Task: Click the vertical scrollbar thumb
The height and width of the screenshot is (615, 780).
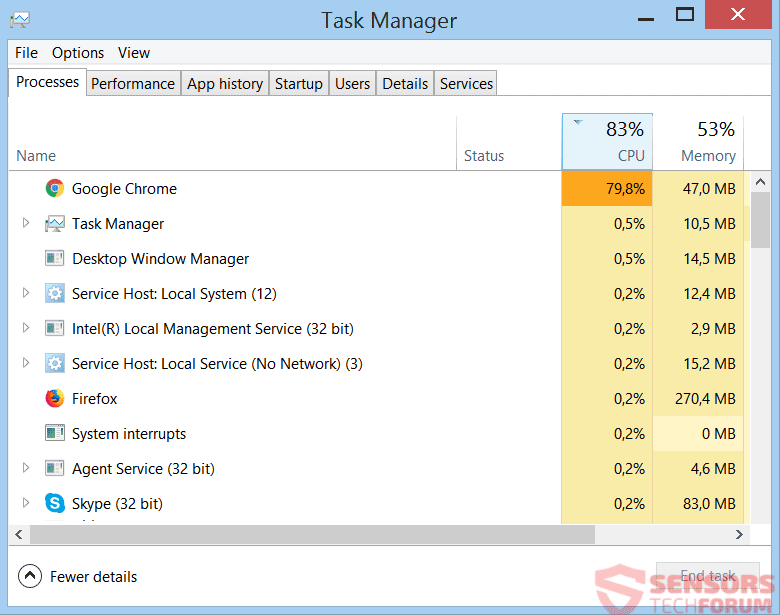Action: coord(760,220)
